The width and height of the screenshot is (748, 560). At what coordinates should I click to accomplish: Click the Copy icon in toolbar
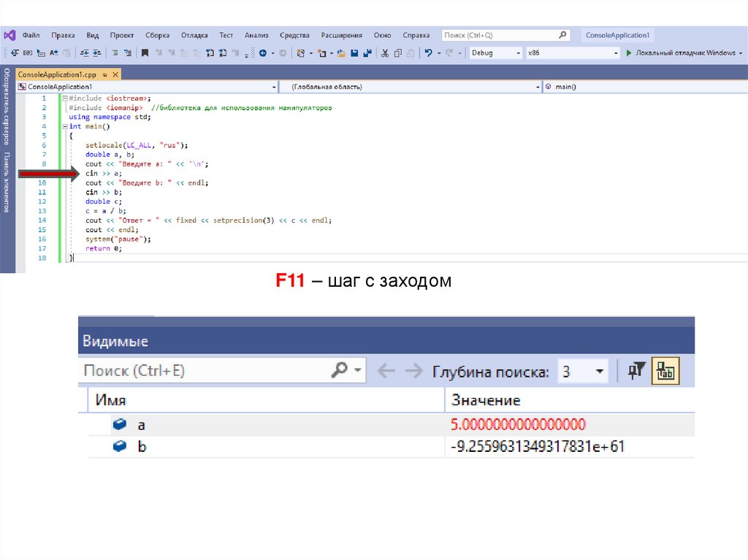tap(398, 53)
